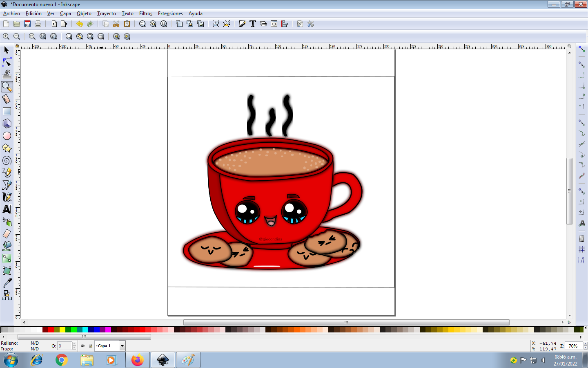Select the Text tool in toolbox
Image resolution: width=588 pixels, height=368 pixels.
point(7,209)
